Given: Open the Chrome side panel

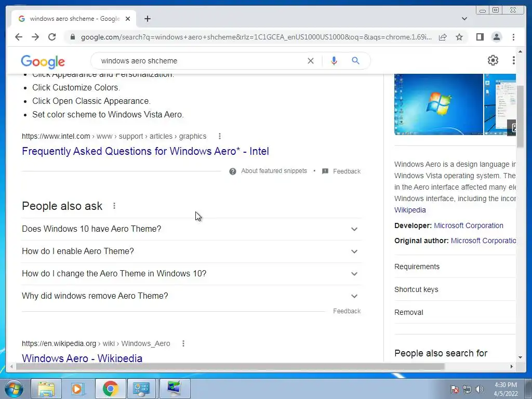Looking at the screenshot, I should click(x=480, y=37).
